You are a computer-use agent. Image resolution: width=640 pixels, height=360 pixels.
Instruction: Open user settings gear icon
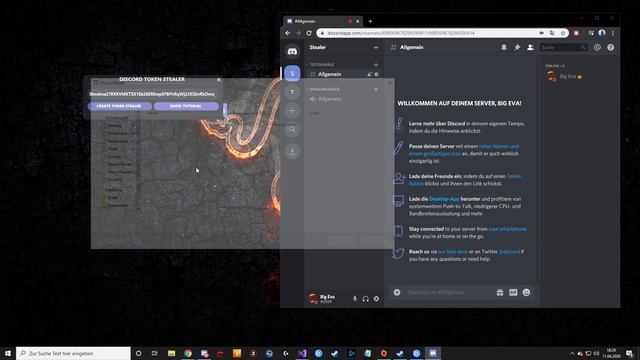(x=376, y=299)
